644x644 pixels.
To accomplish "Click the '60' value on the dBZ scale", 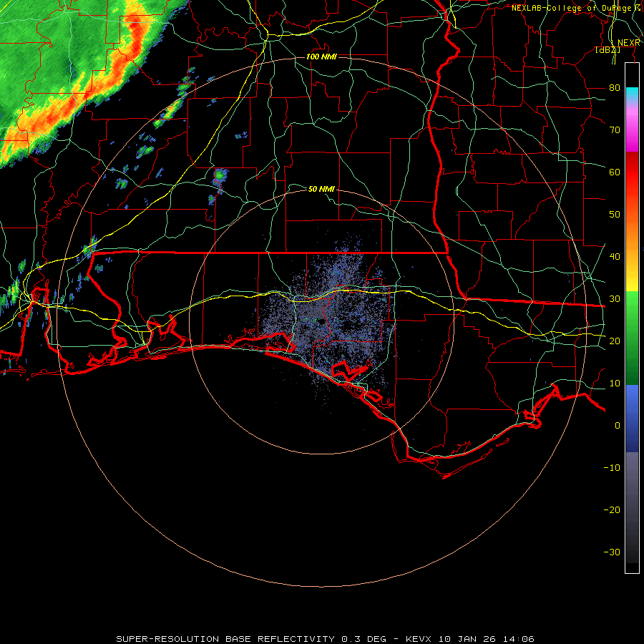I will (615, 172).
